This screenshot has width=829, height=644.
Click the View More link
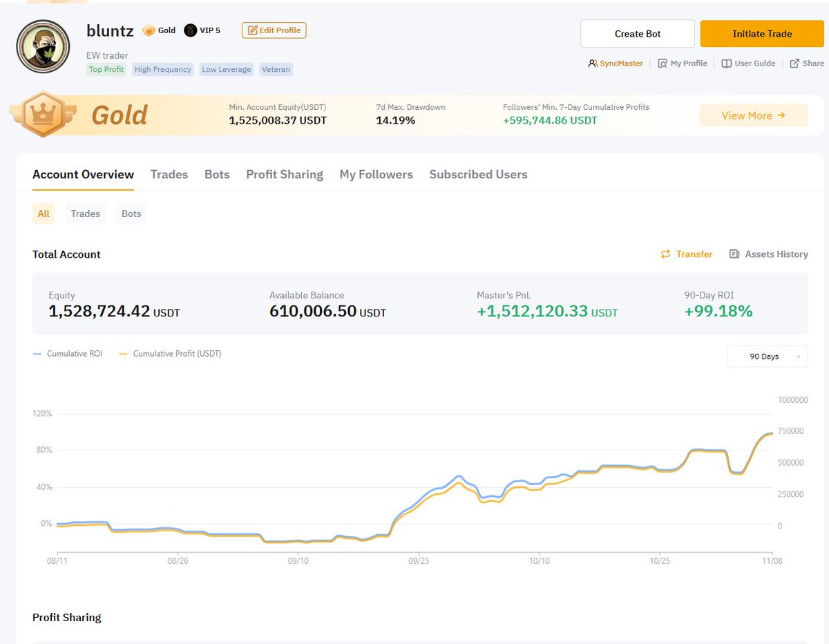(x=752, y=115)
